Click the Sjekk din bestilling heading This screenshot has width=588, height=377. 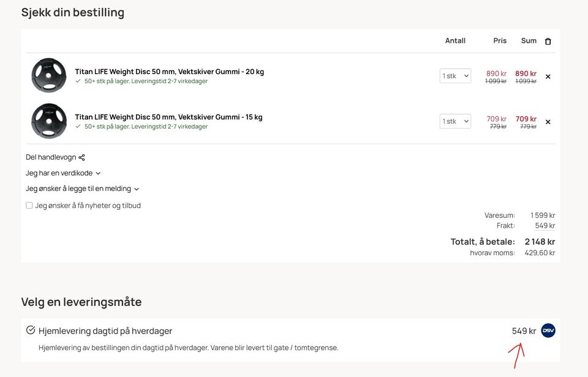pyautogui.click(x=73, y=12)
